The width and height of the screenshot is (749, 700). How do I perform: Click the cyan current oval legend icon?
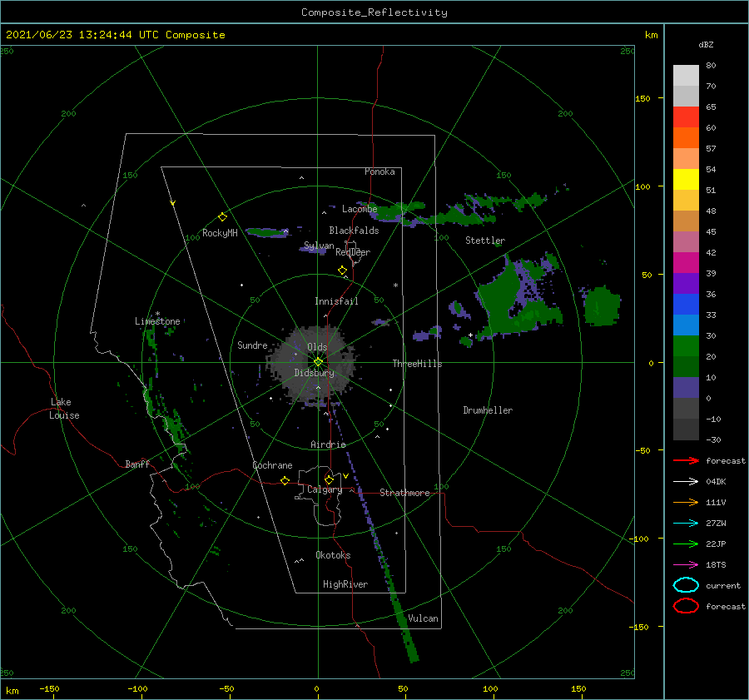coord(686,585)
